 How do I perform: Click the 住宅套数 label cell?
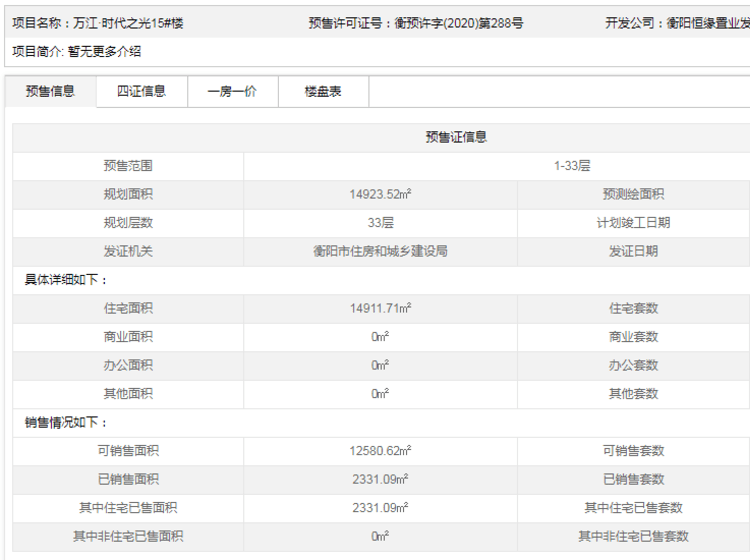coord(633,309)
